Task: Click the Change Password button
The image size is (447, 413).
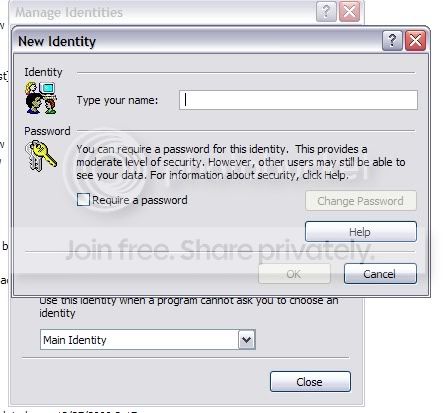Action: 361,201
